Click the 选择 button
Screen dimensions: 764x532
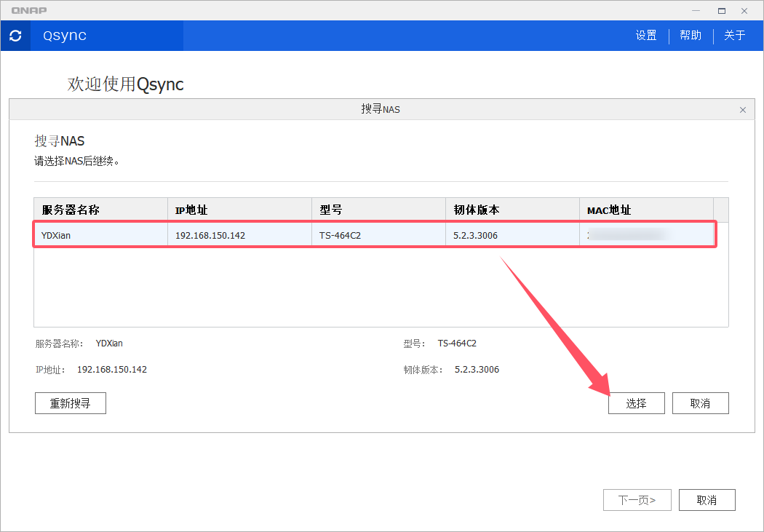pyautogui.click(x=637, y=403)
